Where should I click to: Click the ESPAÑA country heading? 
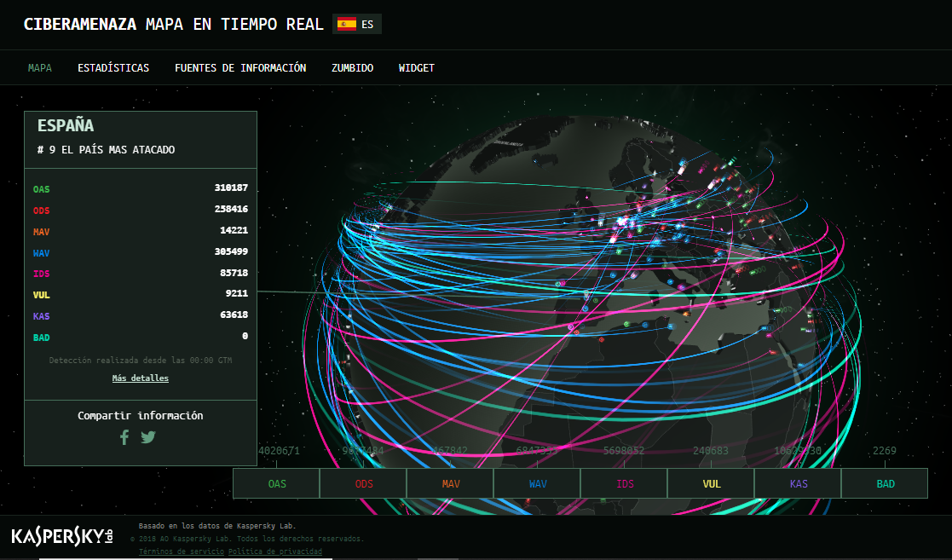[66, 126]
